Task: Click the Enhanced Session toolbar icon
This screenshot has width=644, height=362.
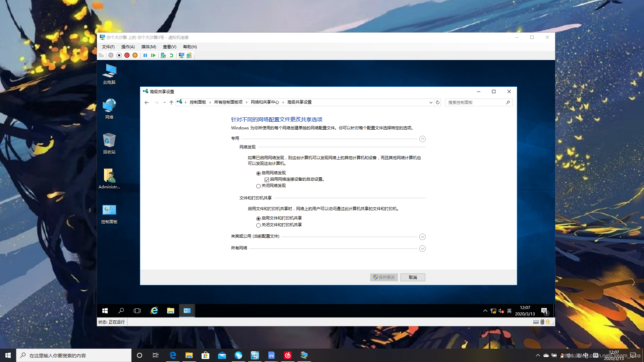Action: tap(181, 55)
